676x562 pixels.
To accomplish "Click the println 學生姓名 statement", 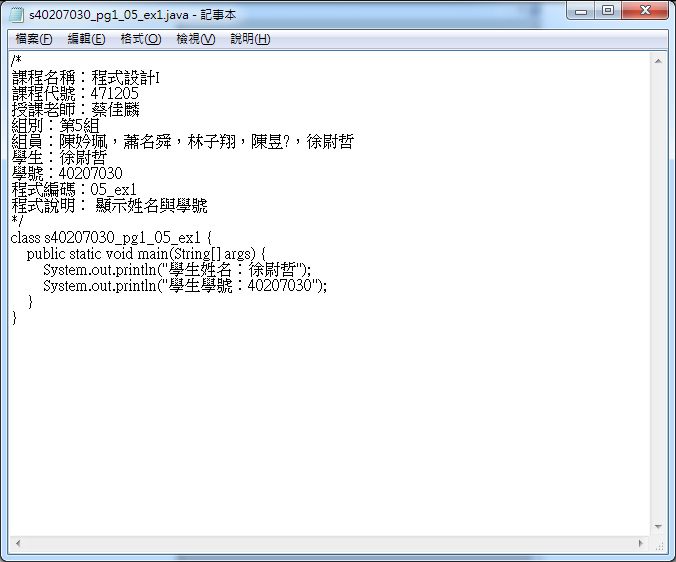I will [177, 270].
